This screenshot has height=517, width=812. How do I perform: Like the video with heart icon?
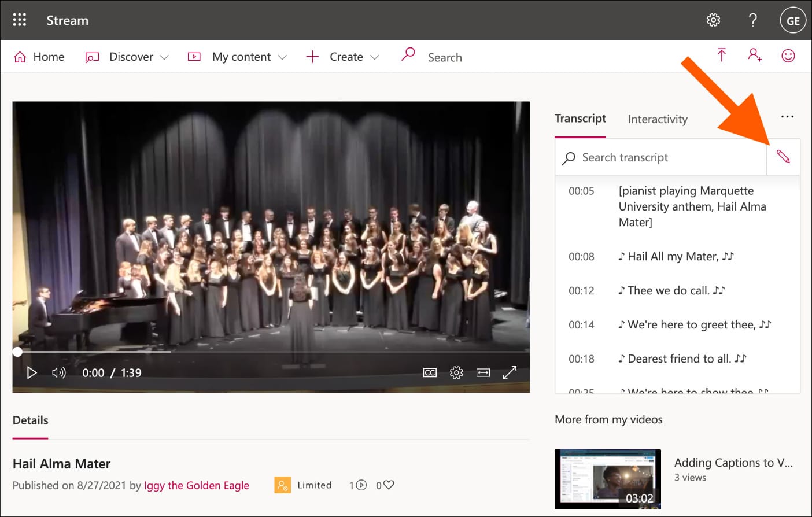pyautogui.click(x=389, y=485)
